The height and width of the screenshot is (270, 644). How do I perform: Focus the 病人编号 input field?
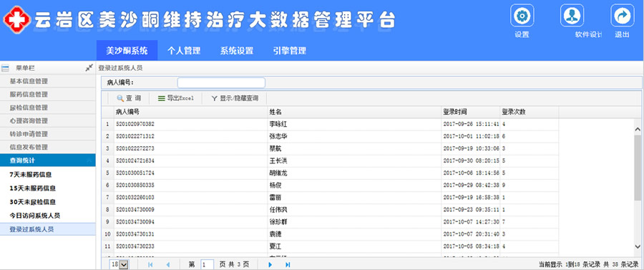[221, 82]
